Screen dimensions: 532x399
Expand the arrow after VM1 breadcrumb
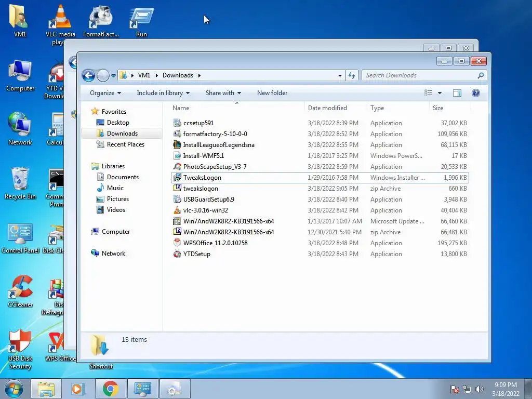click(x=157, y=75)
